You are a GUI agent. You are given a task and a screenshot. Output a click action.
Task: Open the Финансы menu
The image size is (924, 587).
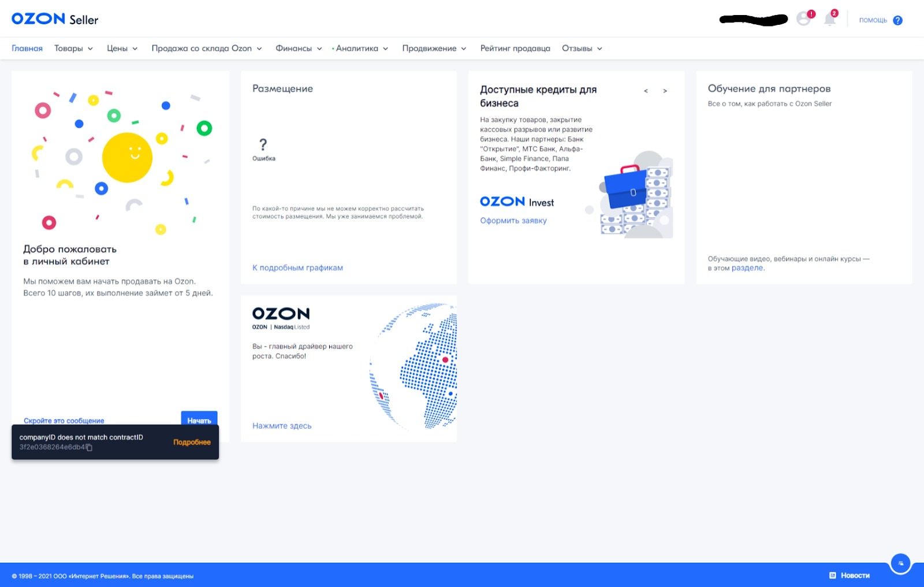pyautogui.click(x=299, y=49)
